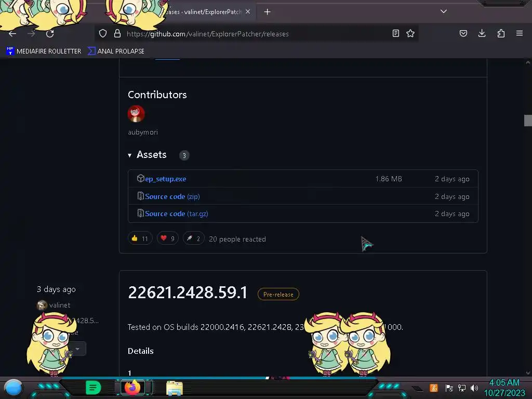Viewport: 532px width, 399px height.
Task: Open the extensions puzzle icon
Action: 501,33
